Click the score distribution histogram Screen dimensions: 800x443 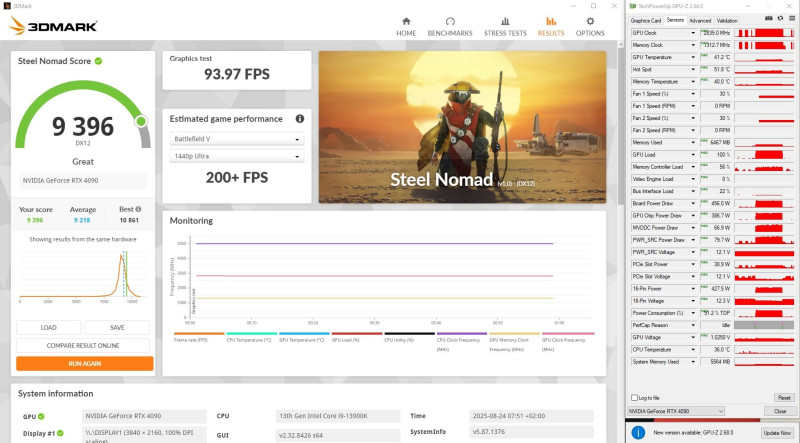tap(83, 276)
